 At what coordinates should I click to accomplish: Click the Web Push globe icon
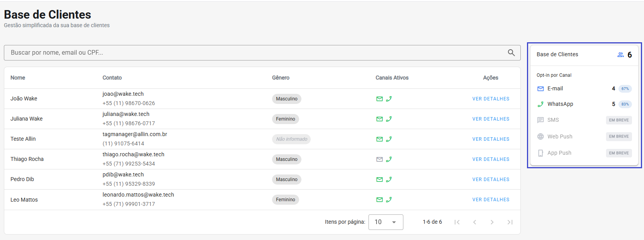pyautogui.click(x=541, y=136)
